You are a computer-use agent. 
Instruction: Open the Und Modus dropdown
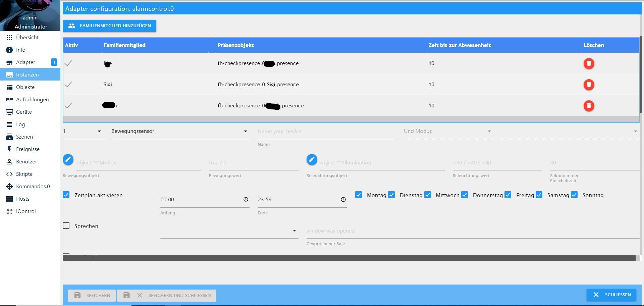coord(448,132)
